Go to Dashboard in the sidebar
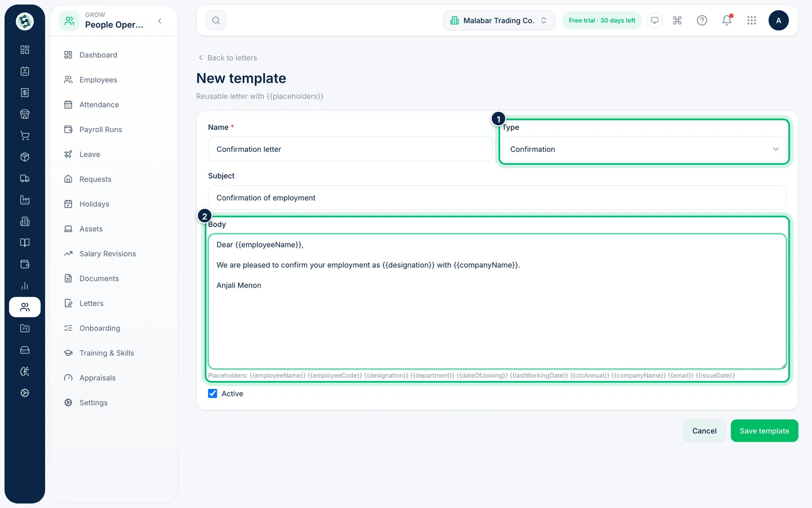 click(x=114, y=55)
